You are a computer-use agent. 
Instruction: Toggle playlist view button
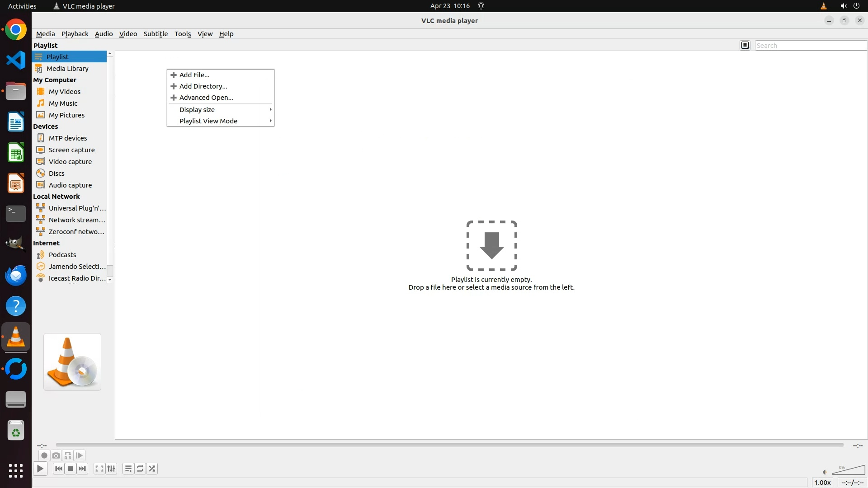tap(128, 469)
